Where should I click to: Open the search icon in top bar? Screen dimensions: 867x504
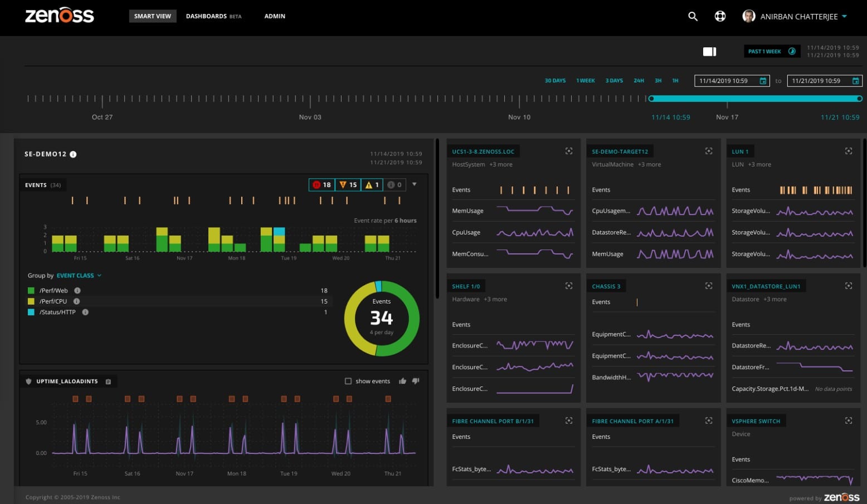pyautogui.click(x=693, y=17)
